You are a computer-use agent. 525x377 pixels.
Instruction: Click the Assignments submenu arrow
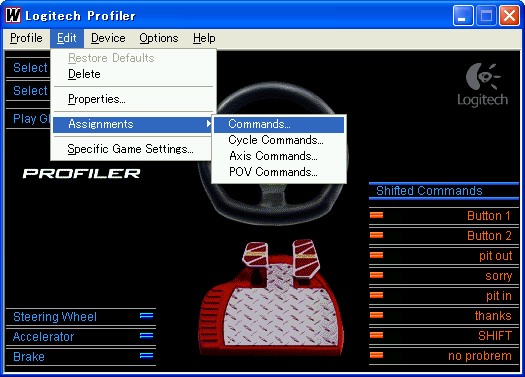208,124
